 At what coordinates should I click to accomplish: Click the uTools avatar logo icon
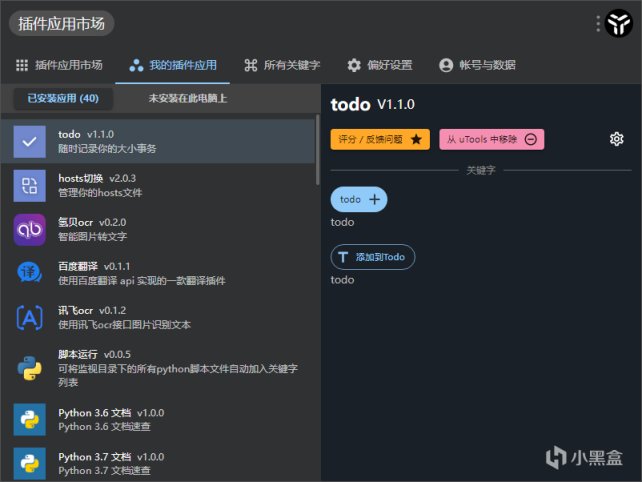click(619, 23)
